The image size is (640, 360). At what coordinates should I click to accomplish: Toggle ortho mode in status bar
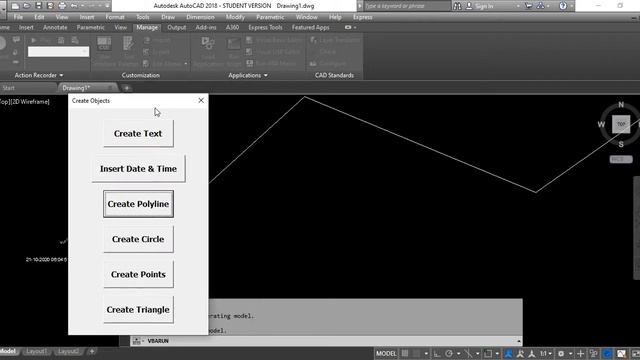pyautogui.click(x=437, y=353)
